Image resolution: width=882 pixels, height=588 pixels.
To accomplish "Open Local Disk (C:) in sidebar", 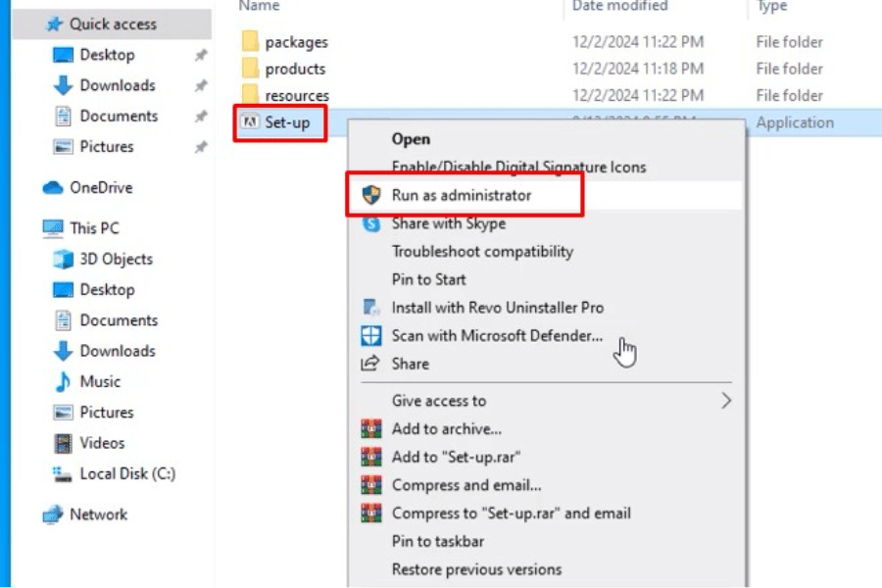I will 127,473.
